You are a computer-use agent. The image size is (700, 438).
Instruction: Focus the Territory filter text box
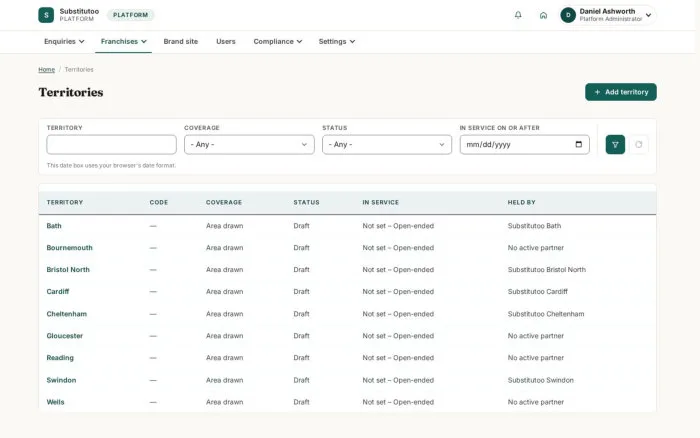(112, 145)
